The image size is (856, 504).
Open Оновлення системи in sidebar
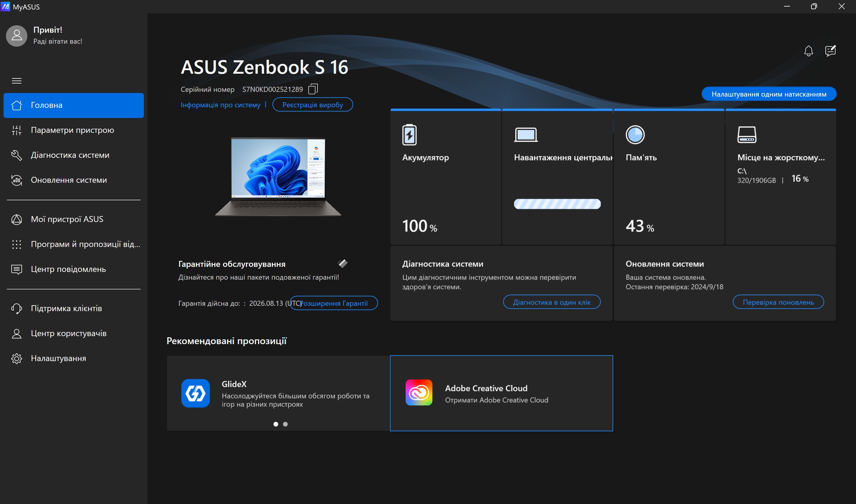click(74, 180)
